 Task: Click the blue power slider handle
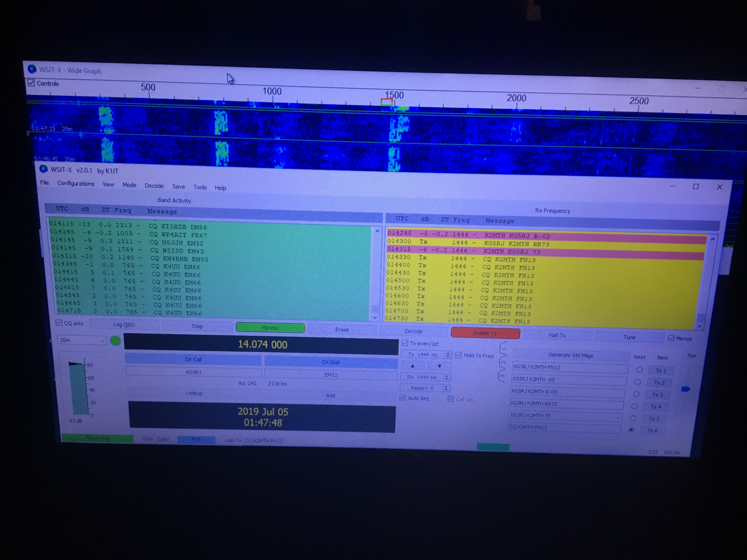(685, 389)
